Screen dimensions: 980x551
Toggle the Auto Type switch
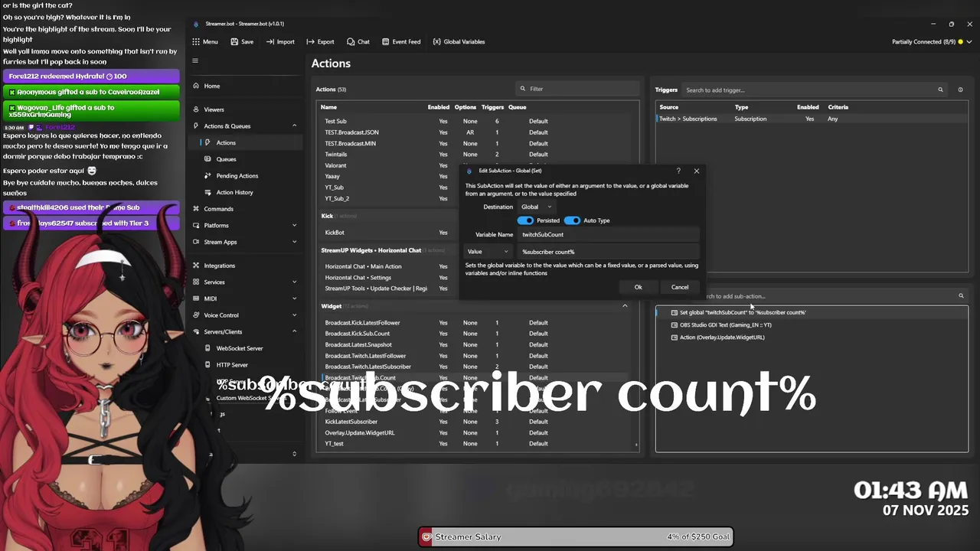pyautogui.click(x=572, y=220)
